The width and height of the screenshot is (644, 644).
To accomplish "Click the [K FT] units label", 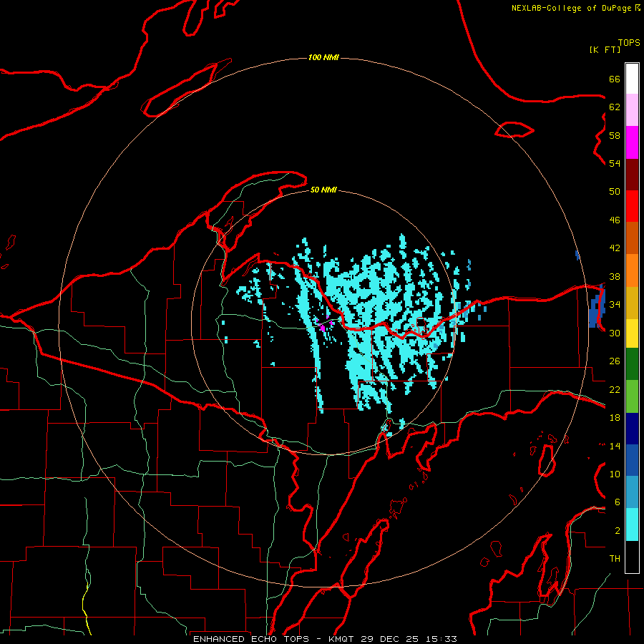I will (605, 49).
